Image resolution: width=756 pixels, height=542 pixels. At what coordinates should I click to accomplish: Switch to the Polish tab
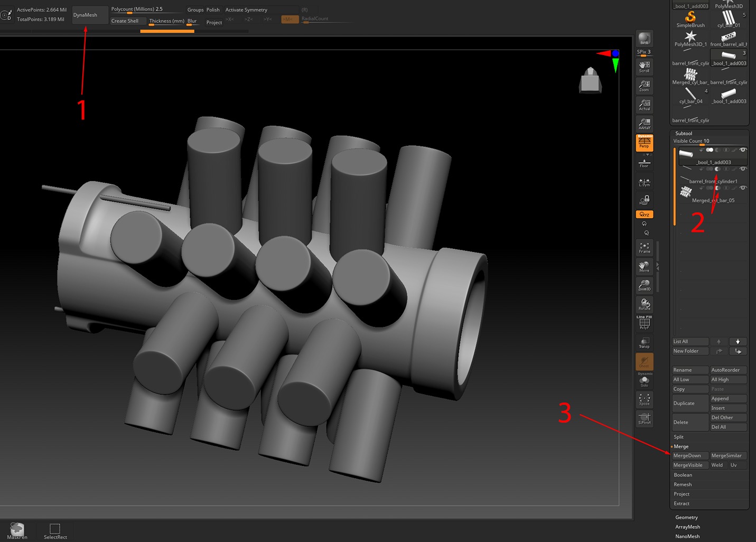point(213,10)
